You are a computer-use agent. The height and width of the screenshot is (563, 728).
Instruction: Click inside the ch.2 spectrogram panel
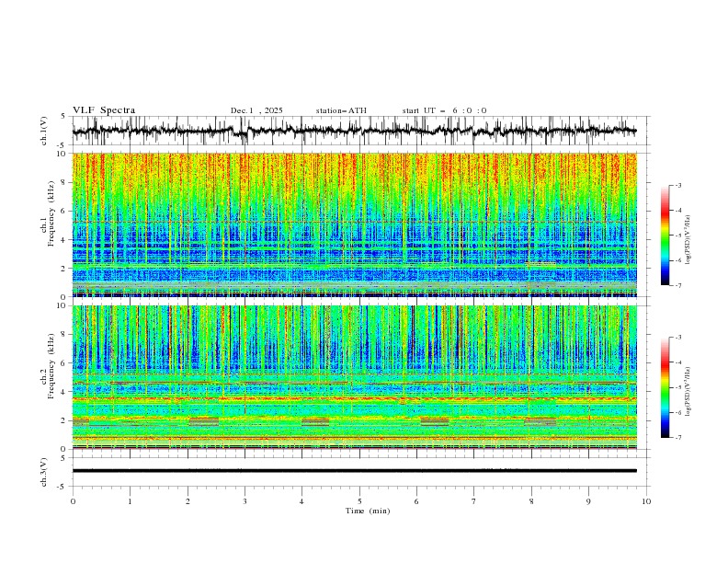coord(354,377)
